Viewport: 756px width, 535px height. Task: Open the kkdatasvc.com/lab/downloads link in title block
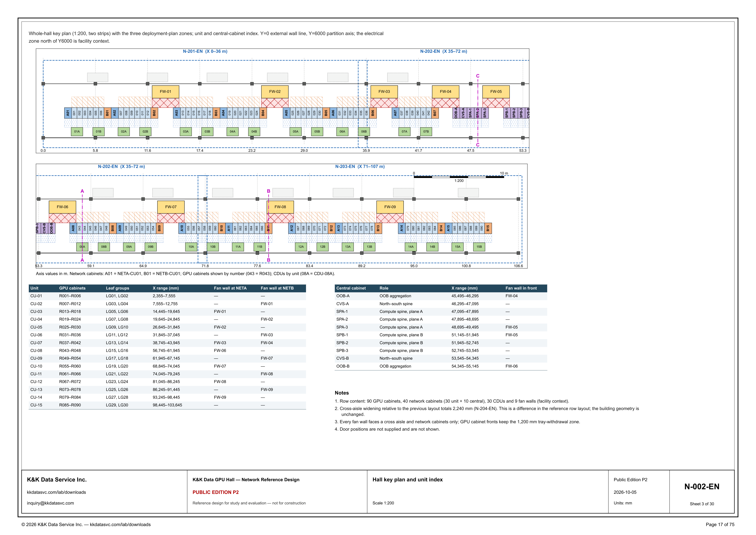[x=56, y=493]
